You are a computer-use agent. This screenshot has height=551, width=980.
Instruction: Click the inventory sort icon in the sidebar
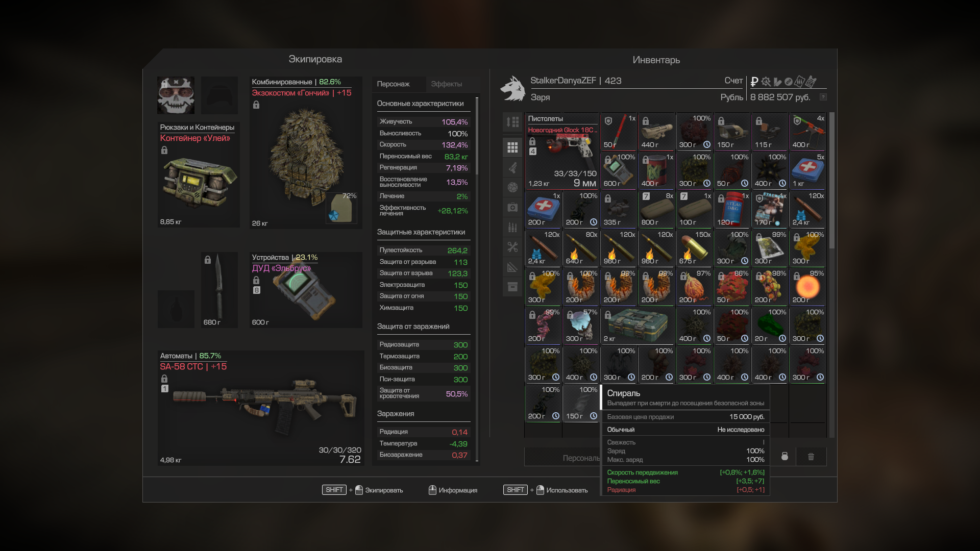tap(512, 122)
